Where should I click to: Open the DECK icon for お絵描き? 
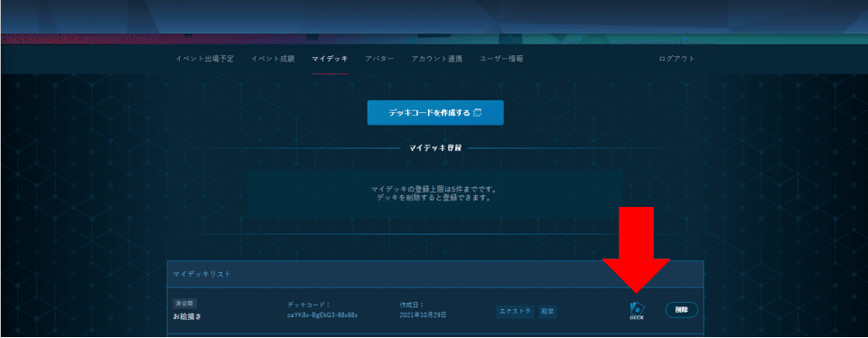coord(637,312)
